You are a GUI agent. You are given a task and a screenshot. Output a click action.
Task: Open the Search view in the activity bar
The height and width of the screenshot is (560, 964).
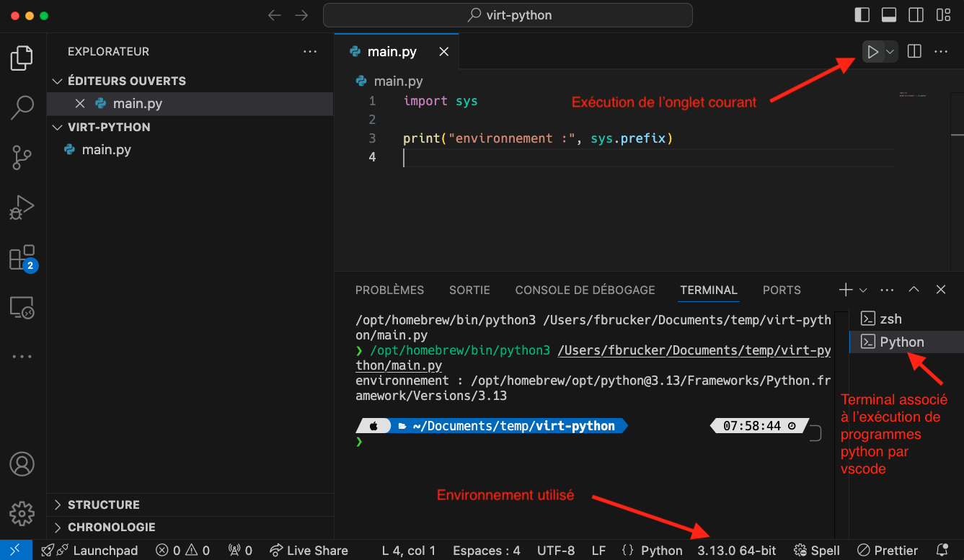tap(22, 107)
